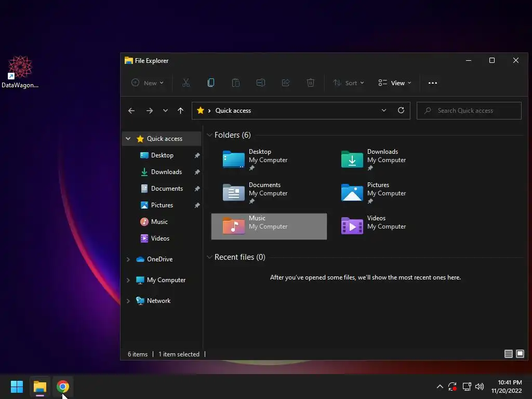532x399 pixels.
Task: Collapse the Recent files (0) group
Action: click(x=209, y=257)
